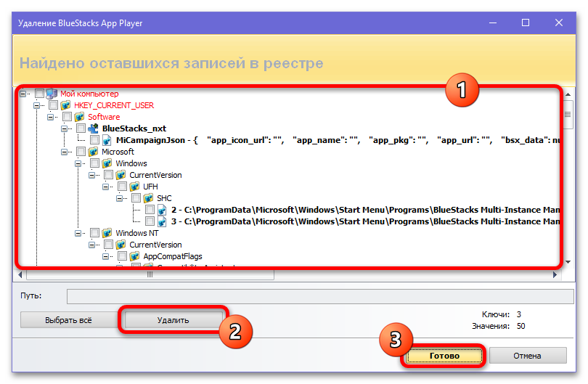Collapse the Software node
Viewport: 588px width, 384px height.
[x=51, y=117]
